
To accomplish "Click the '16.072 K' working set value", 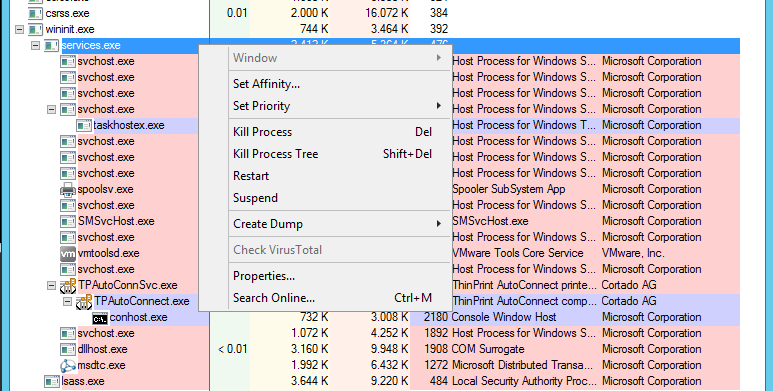I will click(x=386, y=13).
